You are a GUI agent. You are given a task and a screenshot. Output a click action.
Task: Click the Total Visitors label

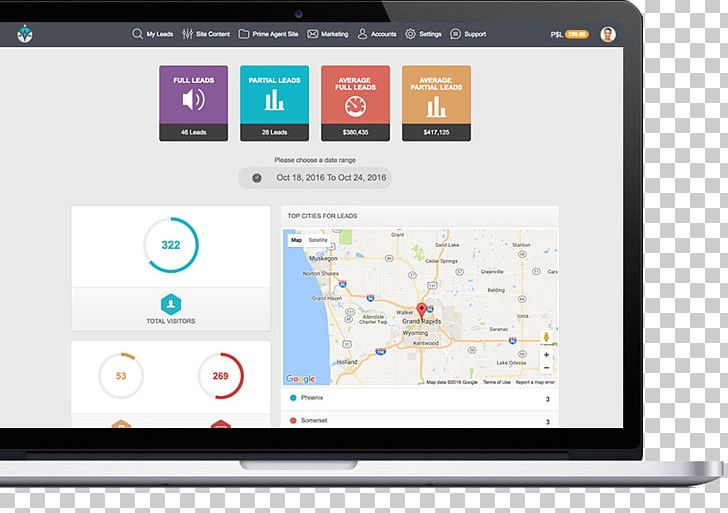pyautogui.click(x=171, y=321)
